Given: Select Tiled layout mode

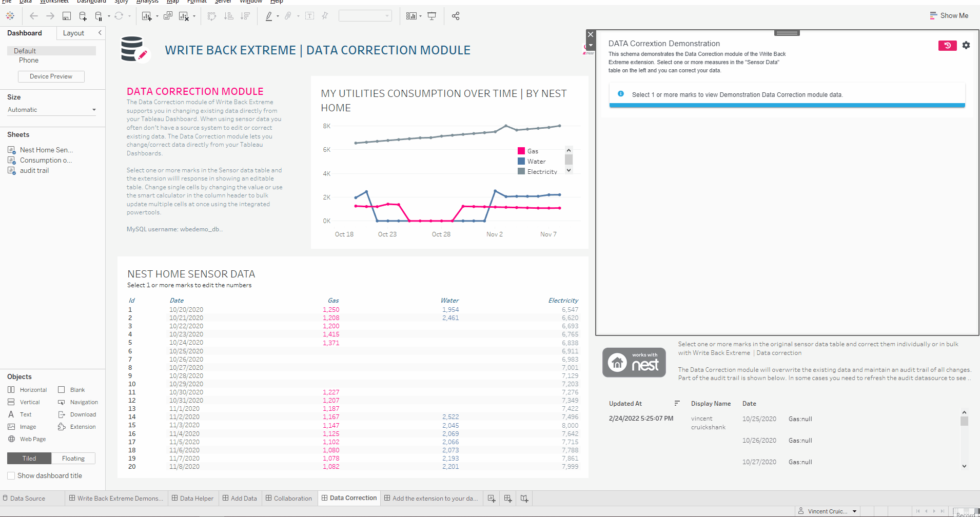Looking at the screenshot, I should [x=29, y=459].
